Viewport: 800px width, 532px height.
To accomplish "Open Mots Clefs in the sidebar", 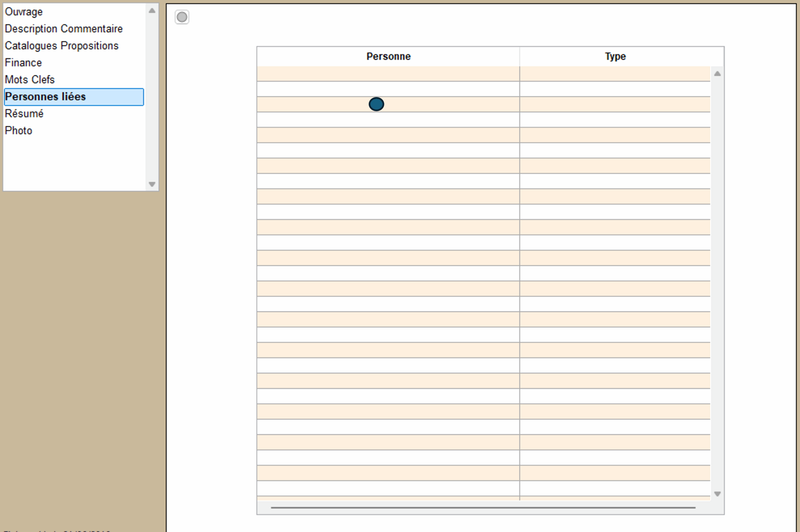I will [x=30, y=80].
